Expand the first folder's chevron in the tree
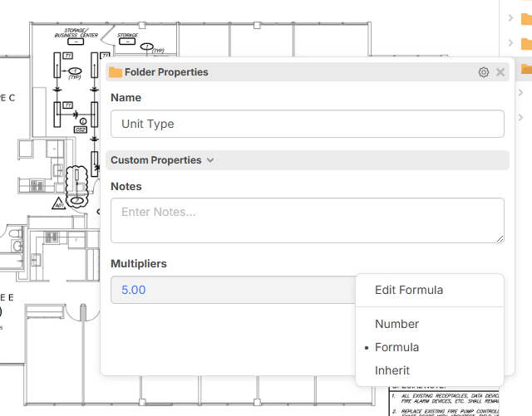The height and width of the screenshot is (416, 532). 510,17
